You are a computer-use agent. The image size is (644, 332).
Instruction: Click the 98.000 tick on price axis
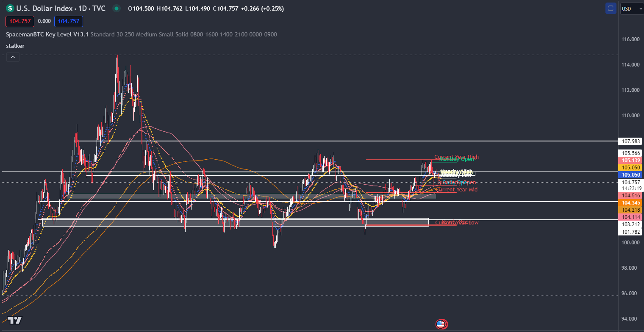click(630, 268)
